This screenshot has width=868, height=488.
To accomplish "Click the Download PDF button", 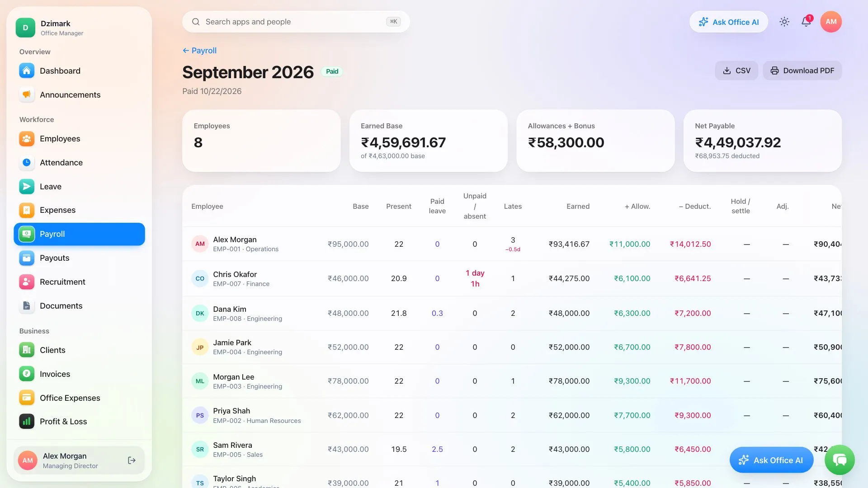I will pos(802,70).
